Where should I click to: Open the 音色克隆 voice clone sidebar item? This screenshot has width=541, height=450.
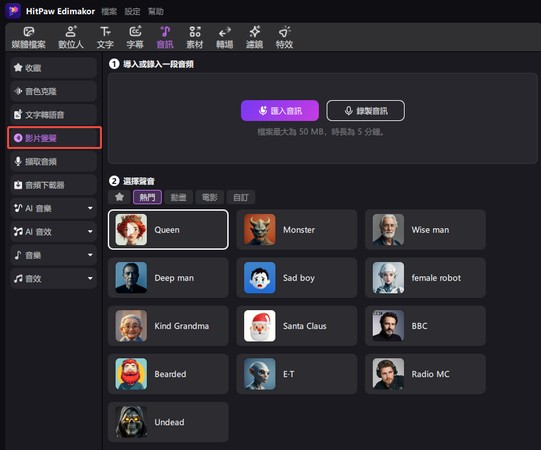(53, 91)
